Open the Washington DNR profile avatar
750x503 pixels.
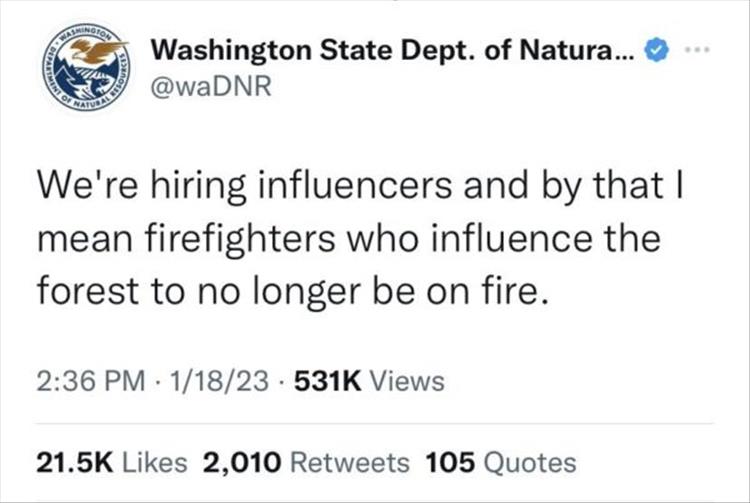pyautogui.click(x=84, y=68)
